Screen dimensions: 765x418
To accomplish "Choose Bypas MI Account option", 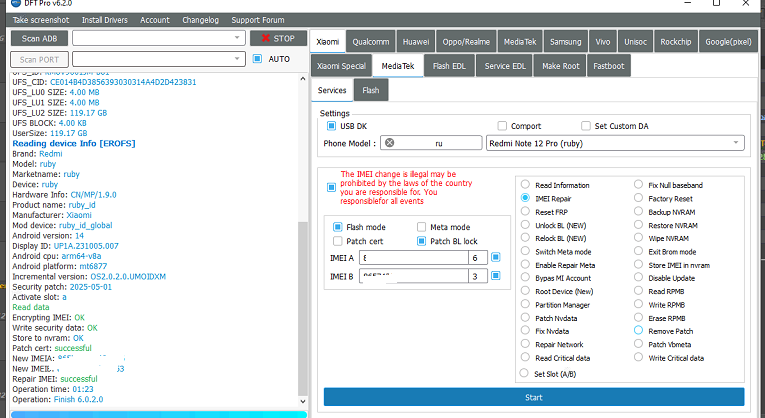I will (x=525, y=277).
